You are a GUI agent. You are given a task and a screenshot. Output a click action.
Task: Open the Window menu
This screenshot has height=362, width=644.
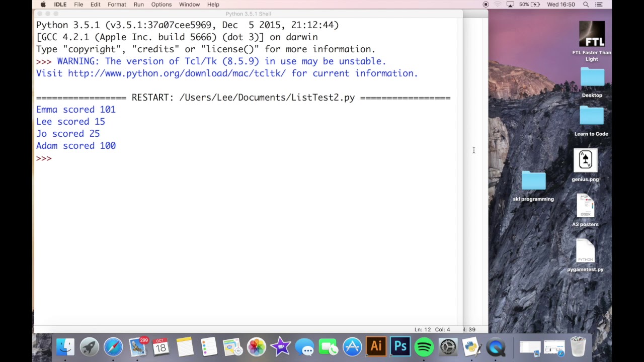click(189, 5)
